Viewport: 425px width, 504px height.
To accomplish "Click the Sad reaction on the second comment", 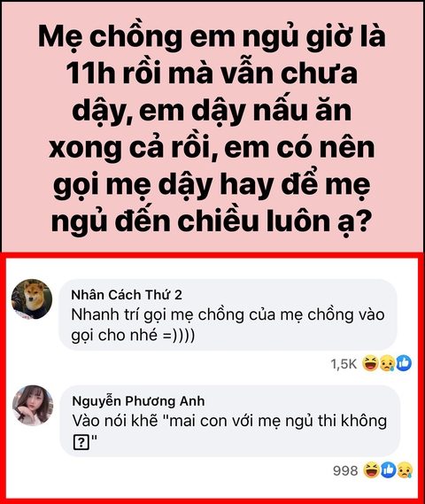I will click(x=406, y=470).
